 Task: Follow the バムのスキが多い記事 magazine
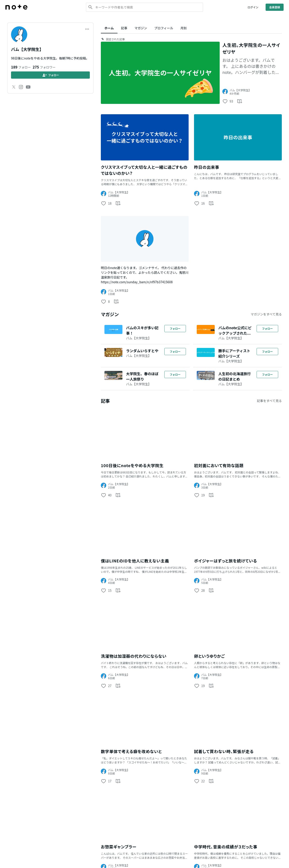coord(175,329)
